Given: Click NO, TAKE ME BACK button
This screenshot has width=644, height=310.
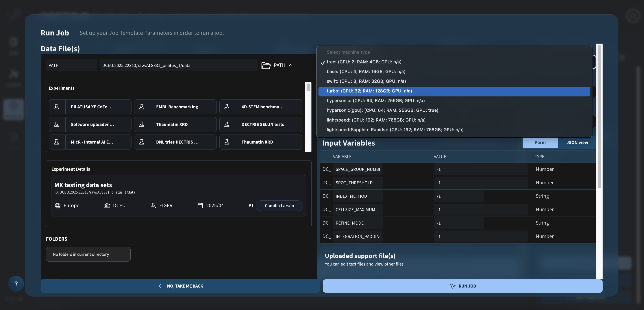Looking at the screenshot, I should coord(181,286).
